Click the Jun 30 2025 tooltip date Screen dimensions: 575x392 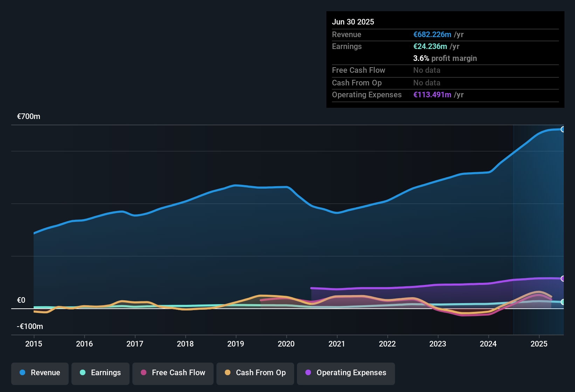coord(353,22)
